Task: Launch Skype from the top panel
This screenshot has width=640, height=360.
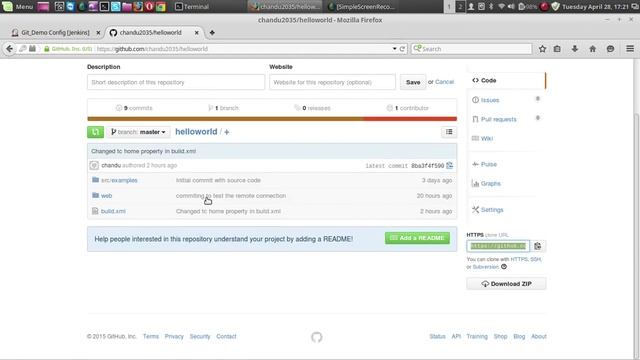Action: click(x=116, y=7)
